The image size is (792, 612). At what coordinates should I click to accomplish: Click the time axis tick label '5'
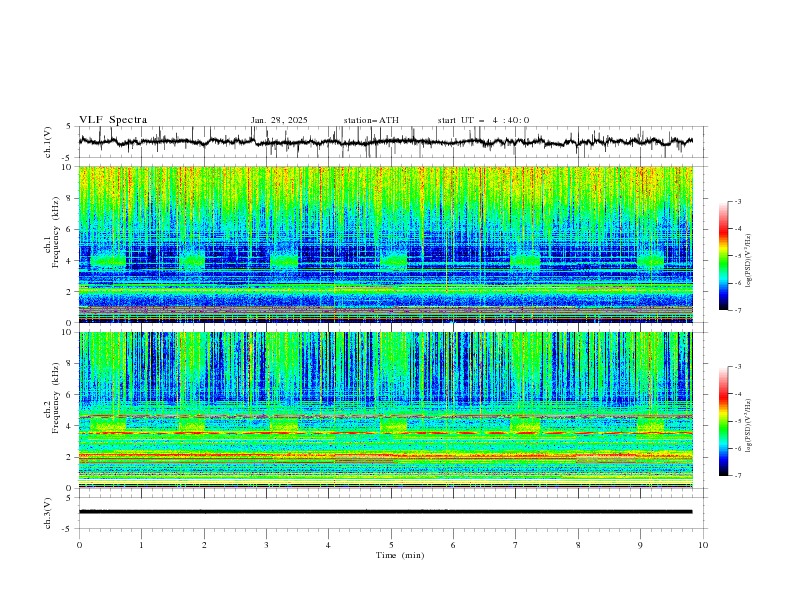[391, 545]
